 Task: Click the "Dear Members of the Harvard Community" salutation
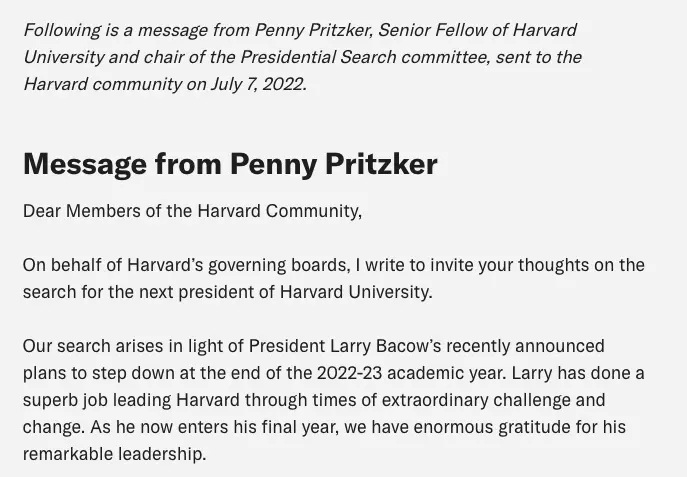[x=192, y=211]
